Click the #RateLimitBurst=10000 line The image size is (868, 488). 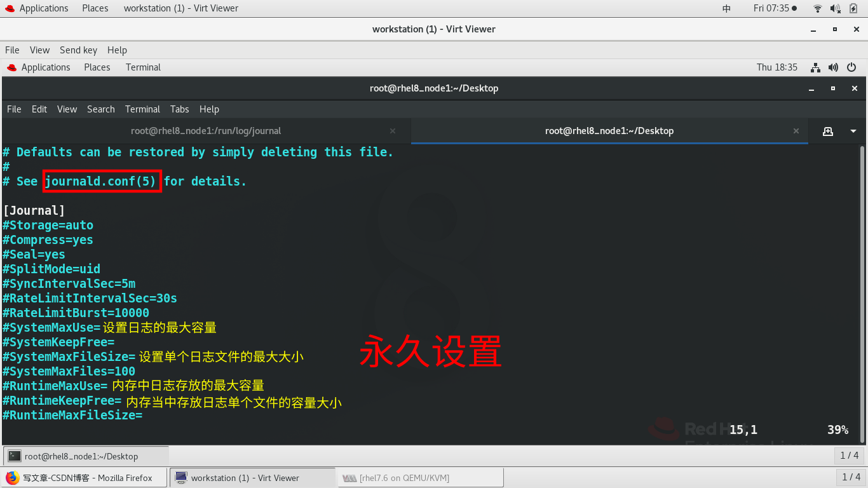click(76, 313)
